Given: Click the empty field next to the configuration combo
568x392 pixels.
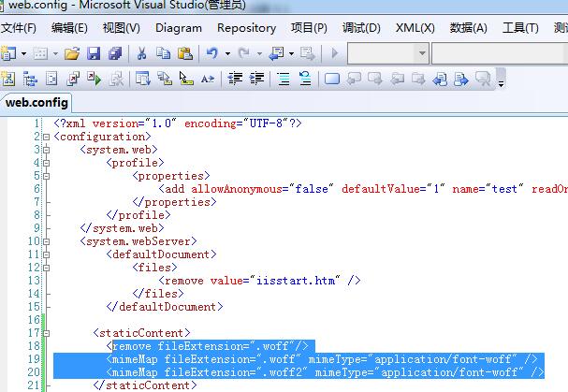Looking at the screenshot, I should click(500, 53).
